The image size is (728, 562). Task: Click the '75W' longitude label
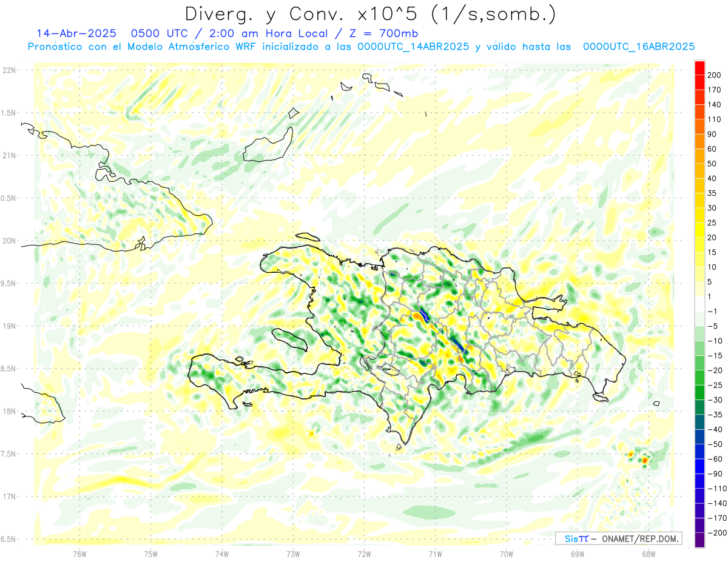[151, 554]
